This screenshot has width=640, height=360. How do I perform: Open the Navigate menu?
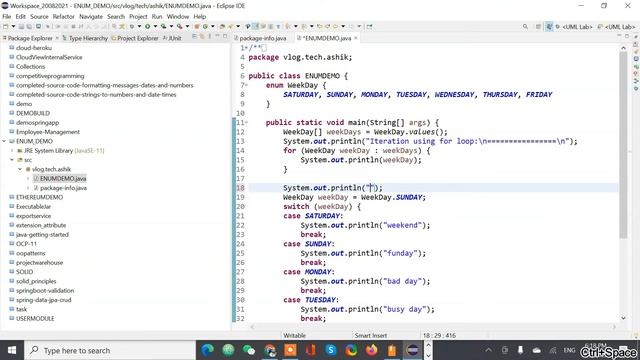91,17
